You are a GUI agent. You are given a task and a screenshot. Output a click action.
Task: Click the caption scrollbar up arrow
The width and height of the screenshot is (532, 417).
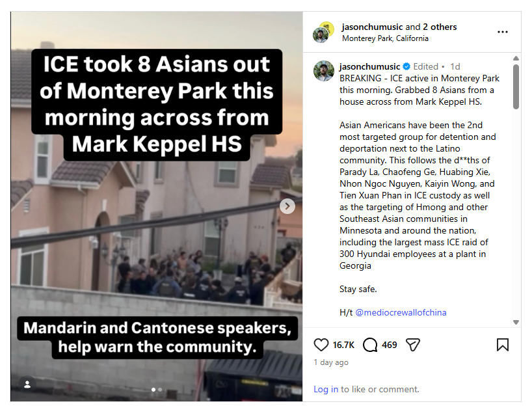click(x=516, y=59)
